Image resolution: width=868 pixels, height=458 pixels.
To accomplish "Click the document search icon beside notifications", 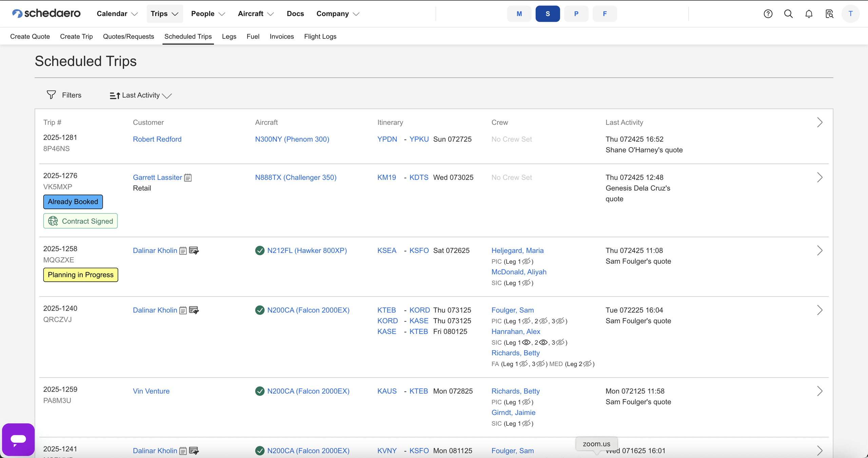I will point(829,14).
